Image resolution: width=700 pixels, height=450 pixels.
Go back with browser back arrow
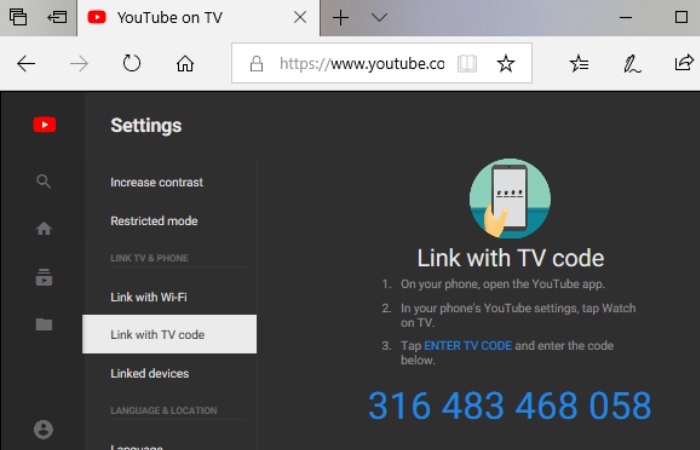(26, 64)
